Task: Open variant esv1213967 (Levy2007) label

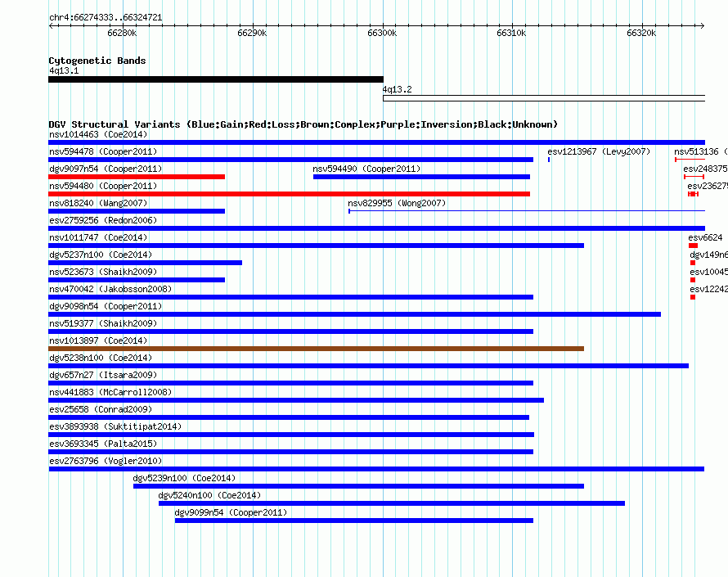Action: tap(599, 151)
